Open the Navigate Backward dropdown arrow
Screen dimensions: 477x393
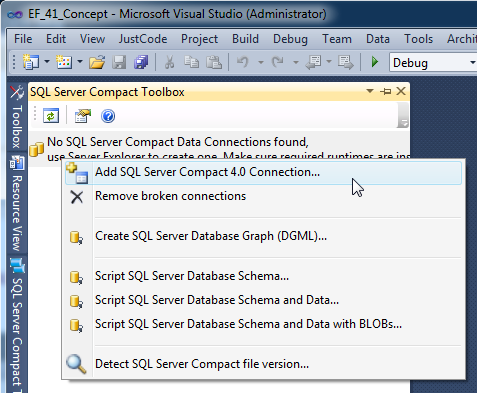click(329, 62)
